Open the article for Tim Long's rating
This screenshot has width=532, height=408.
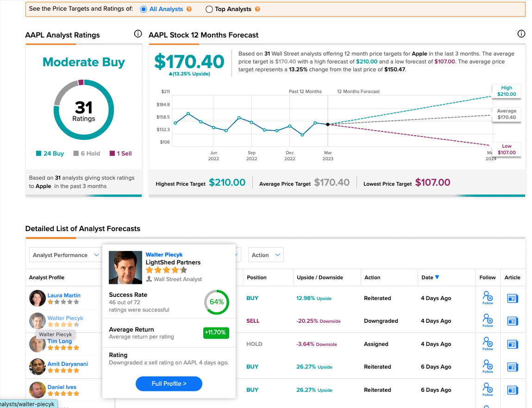click(x=512, y=344)
